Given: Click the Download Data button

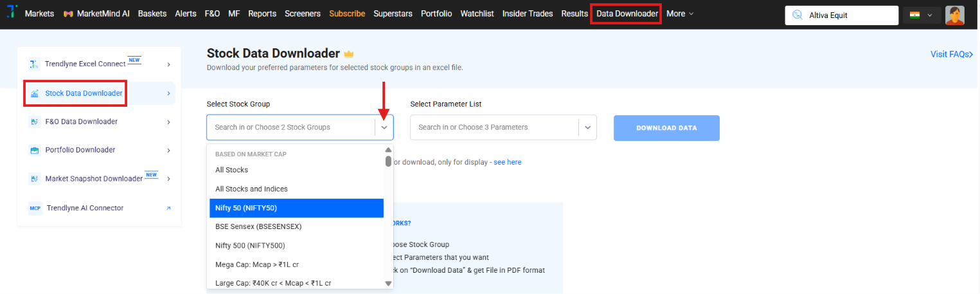Looking at the screenshot, I should pyautogui.click(x=666, y=128).
